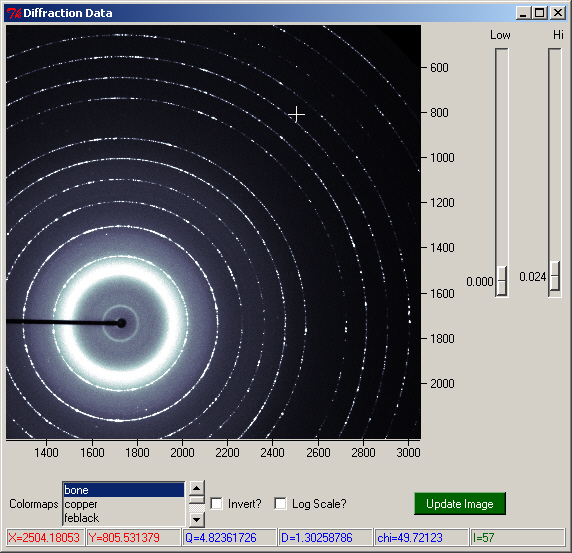Click the Tk icon in title bar
572x553 pixels.
pos(14,13)
